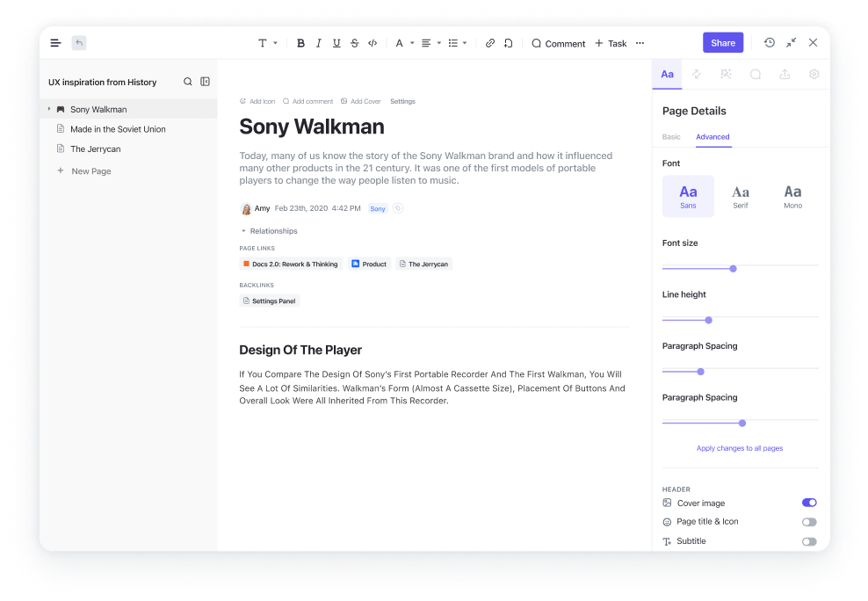Create a Task from the toolbar
The image size is (868, 601).
tap(611, 43)
